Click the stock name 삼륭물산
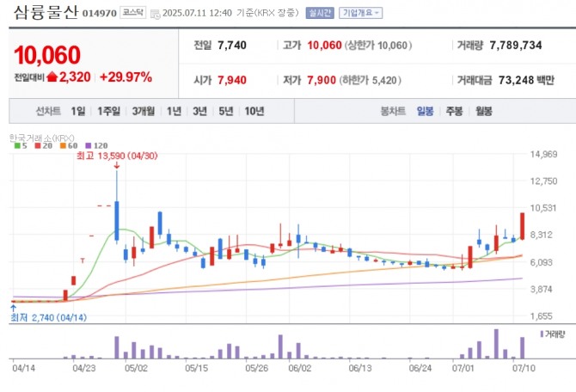This screenshot has width=576, height=392. click(46, 12)
